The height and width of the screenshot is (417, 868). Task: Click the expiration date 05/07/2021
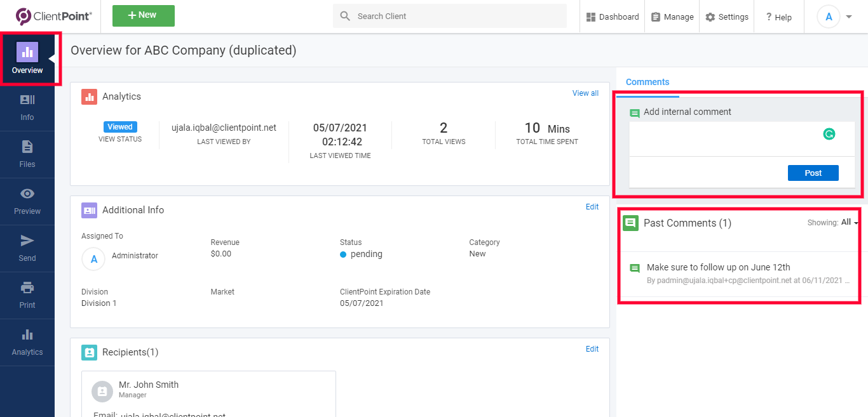(362, 303)
